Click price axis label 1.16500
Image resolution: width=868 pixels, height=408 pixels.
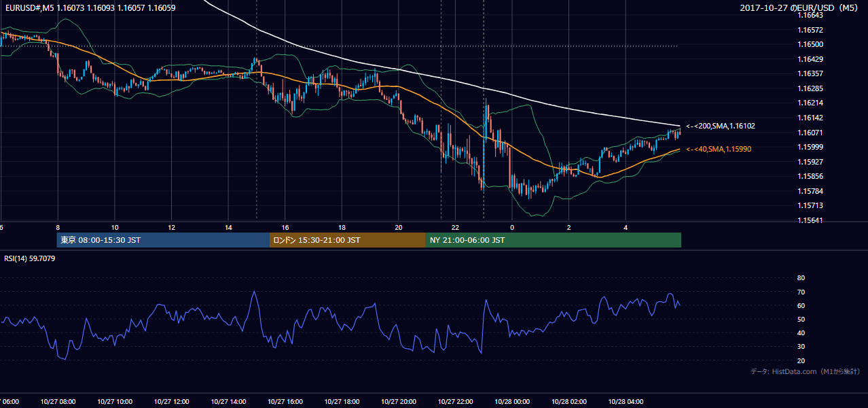[x=811, y=44]
